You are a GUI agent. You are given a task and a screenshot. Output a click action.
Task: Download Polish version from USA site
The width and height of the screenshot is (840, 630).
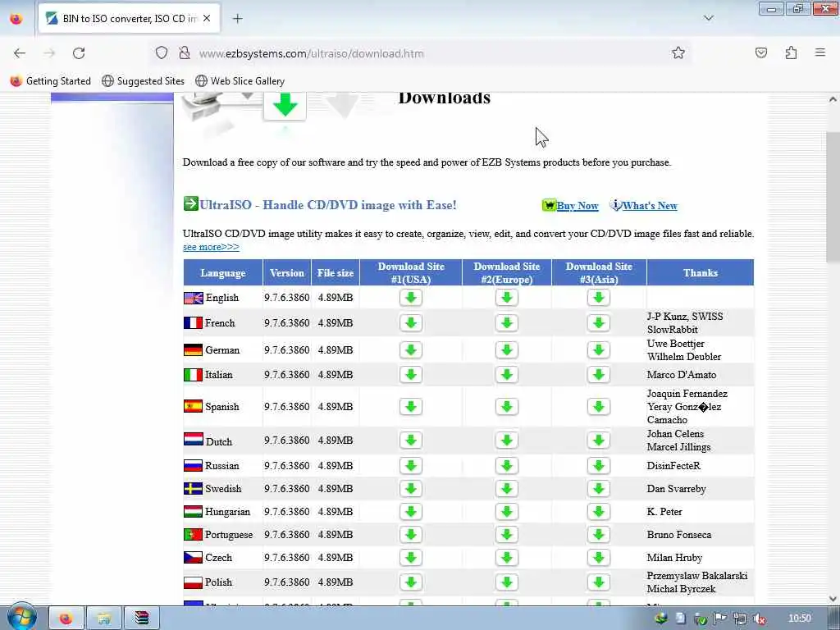(x=411, y=582)
